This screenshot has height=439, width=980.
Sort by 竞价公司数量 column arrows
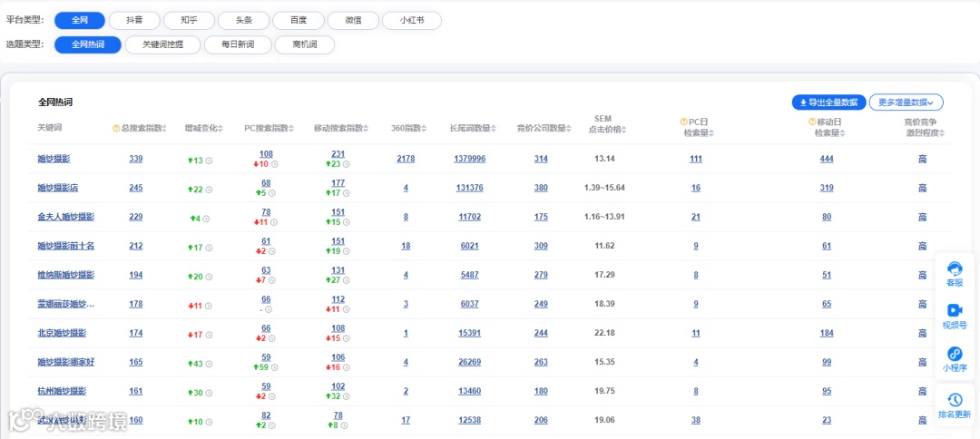(x=569, y=129)
